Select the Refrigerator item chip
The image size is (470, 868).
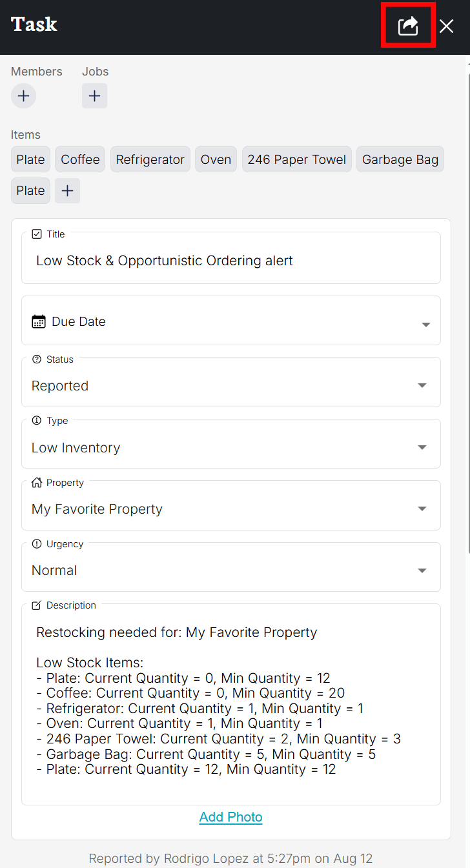(x=150, y=159)
